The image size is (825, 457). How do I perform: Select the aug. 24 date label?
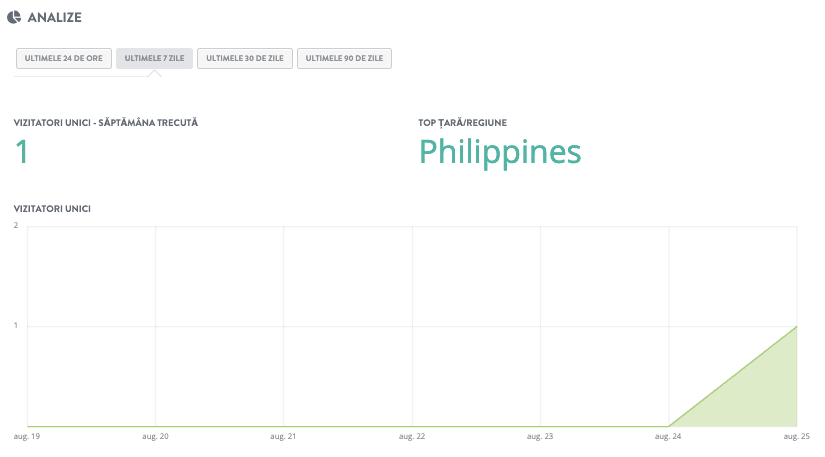pos(668,436)
